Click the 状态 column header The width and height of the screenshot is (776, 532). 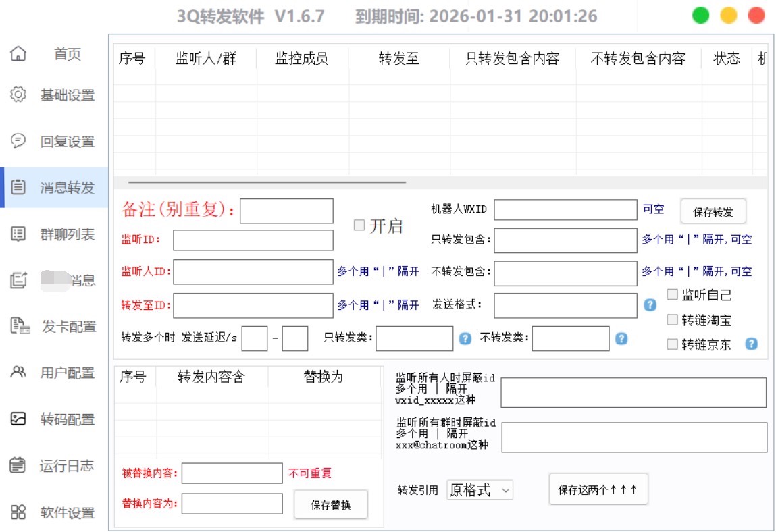pos(727,58)
